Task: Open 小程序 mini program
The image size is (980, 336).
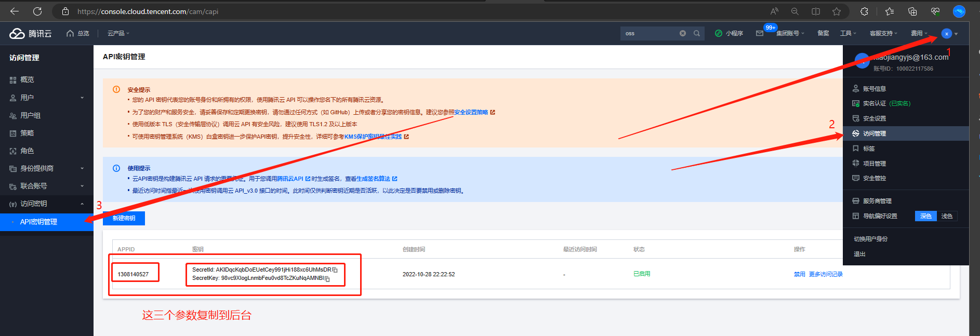Action: [729, 33]
